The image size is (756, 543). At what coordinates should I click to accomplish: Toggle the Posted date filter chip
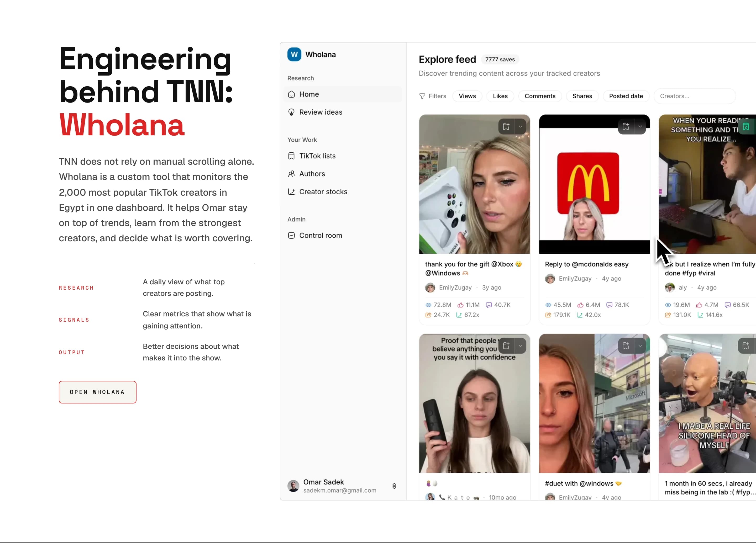[626, 96]
